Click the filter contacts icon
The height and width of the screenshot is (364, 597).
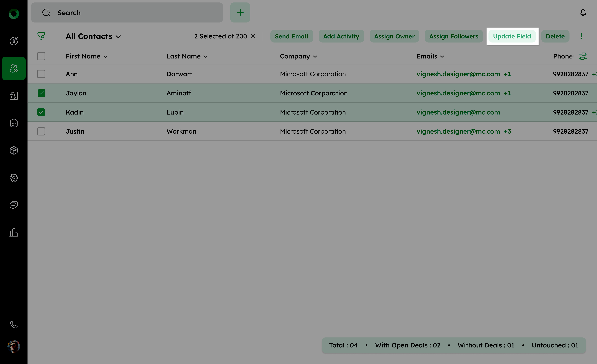pyautogui.click(x=41, y=36)
